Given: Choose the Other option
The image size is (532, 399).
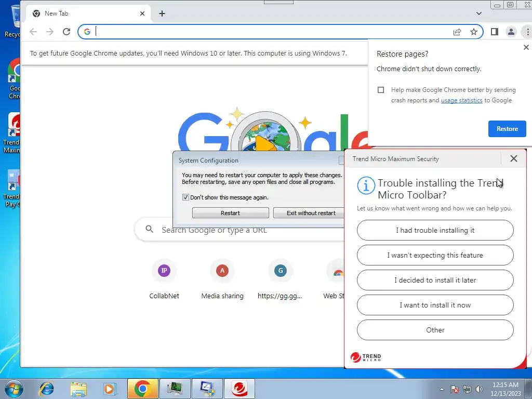Looking at the screenshot, I should point(435,330).
